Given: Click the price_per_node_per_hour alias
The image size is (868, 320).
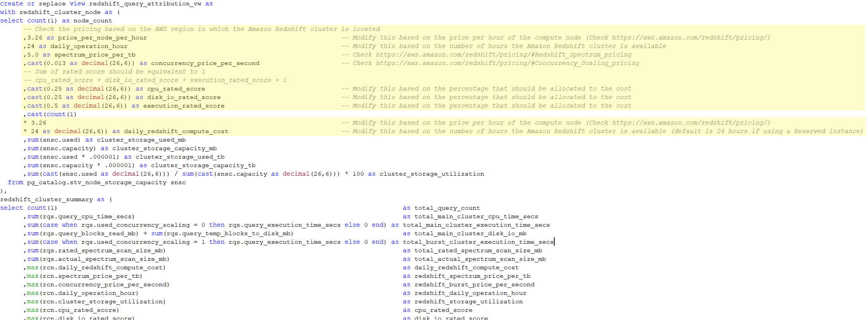Looking at the screenshot, I should (103, 38).
